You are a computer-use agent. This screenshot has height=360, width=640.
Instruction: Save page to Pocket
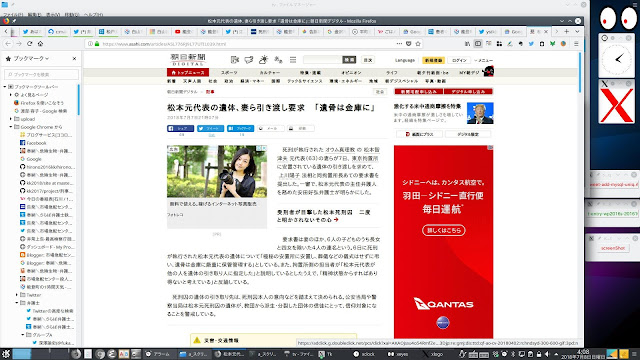(409, 44)
